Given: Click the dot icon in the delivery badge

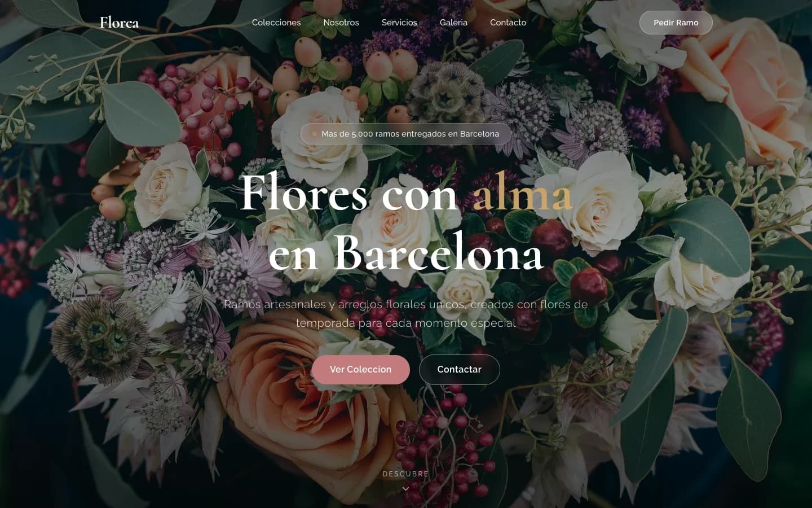Looking at the screenshot, I should 315,134.
